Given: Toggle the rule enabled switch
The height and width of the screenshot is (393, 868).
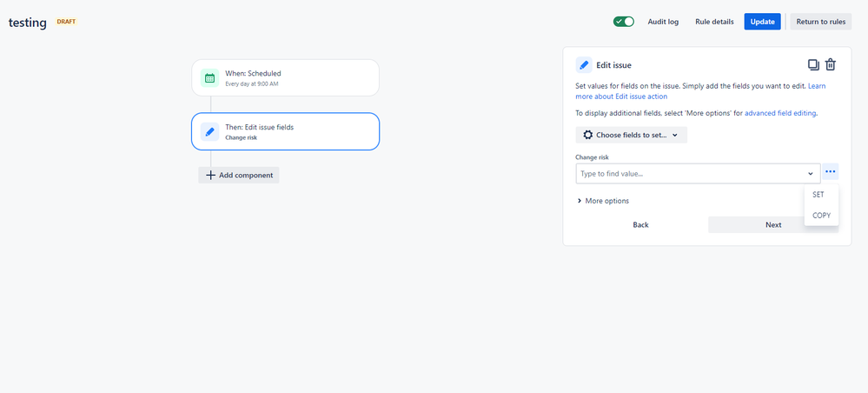Looking at the screenshot, I should tap(624, 22).
